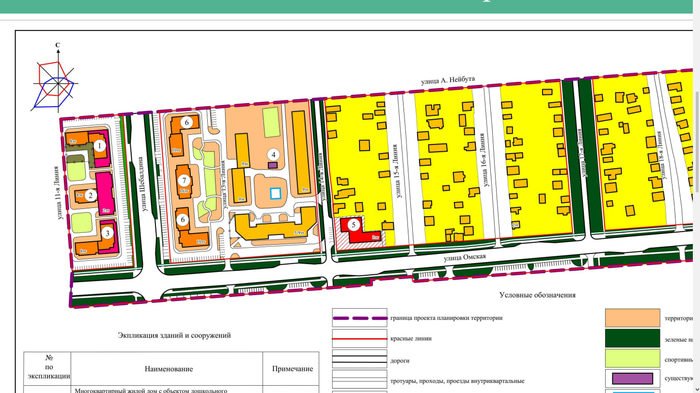Click the purple rectangle legend swatch
This screenshot has height=393, width=700.
pyautogui.click(x=633, y=379)
